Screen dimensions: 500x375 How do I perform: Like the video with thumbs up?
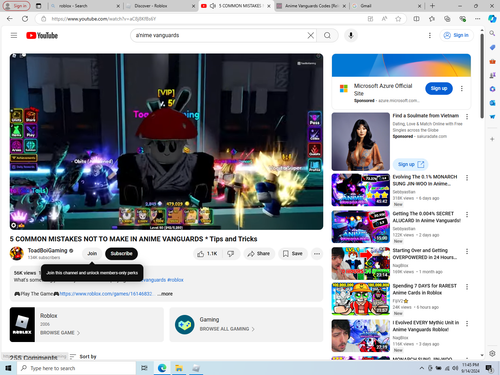coord(207,254)
